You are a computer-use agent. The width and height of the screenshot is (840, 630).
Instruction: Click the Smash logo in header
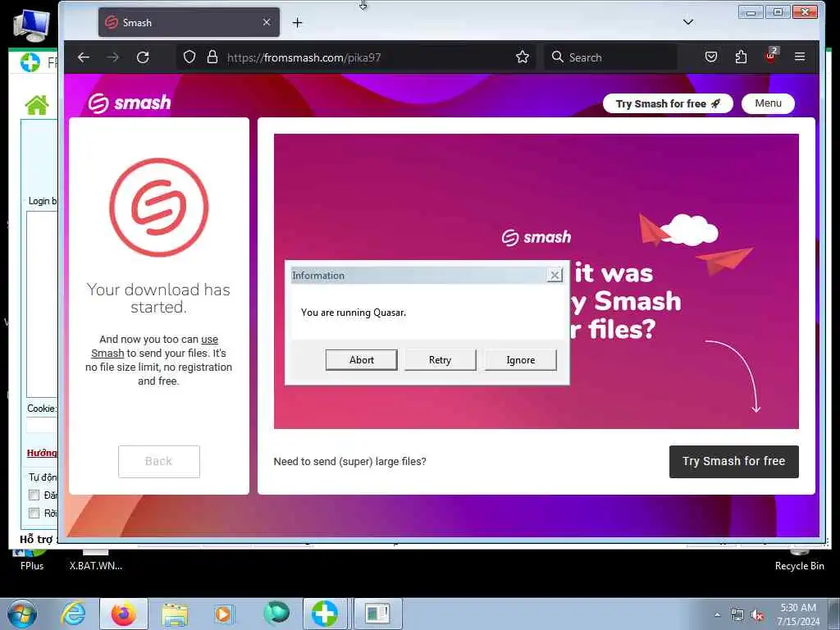[129, 103]
